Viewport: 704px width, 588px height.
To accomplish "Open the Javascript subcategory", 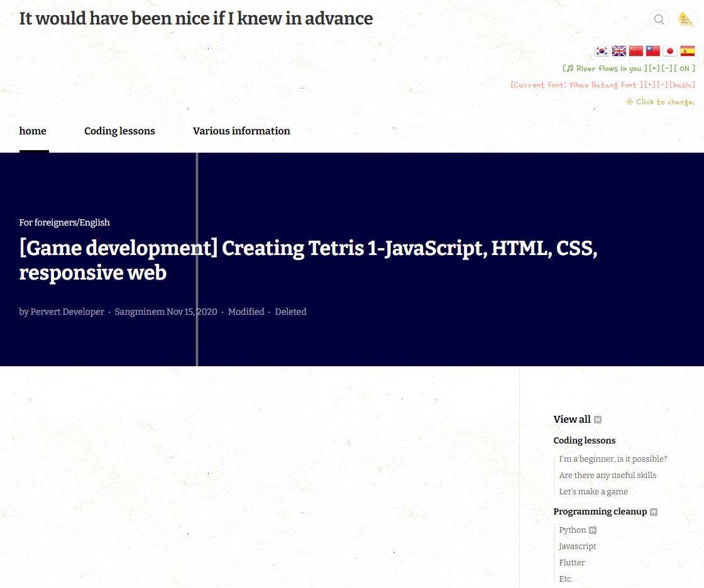I will click(x=578, y=547).
